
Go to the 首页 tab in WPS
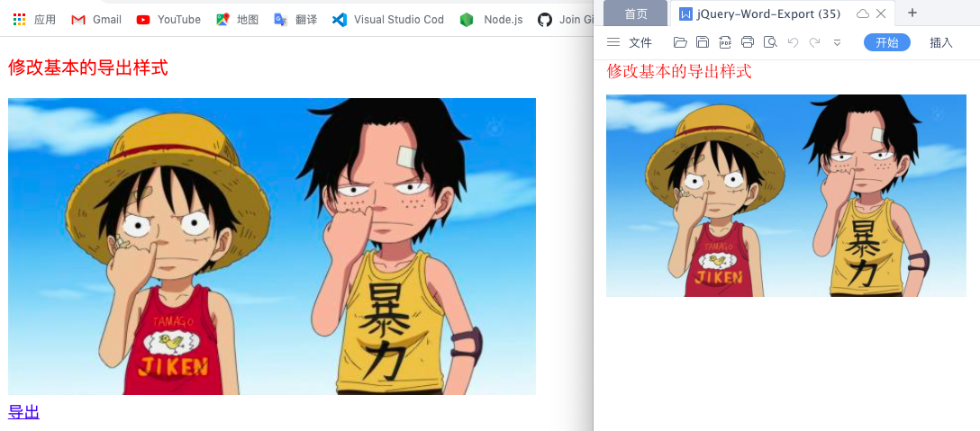click(x=636, y=13)
